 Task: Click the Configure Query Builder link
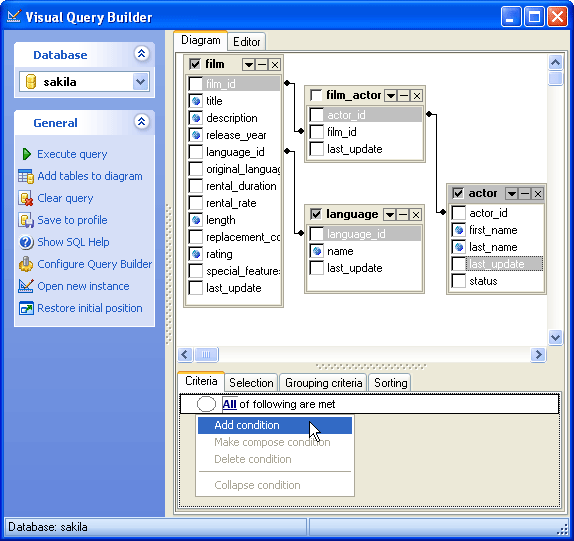(94, 264)
